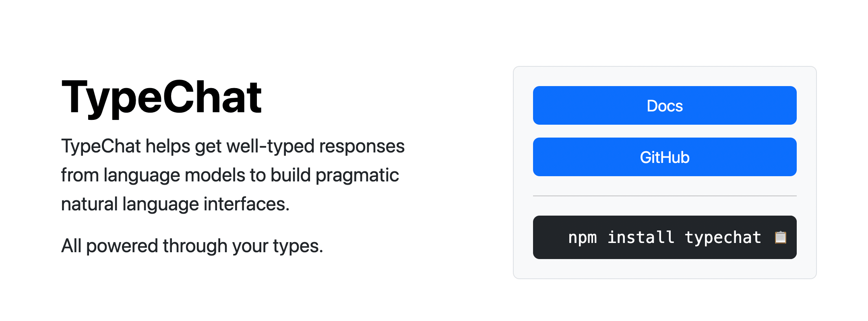The height and width of the screenshot is (321, 868).
Task: Click the 'TypeChat helps get well-typed responses' line
Action: coord(233,146)
